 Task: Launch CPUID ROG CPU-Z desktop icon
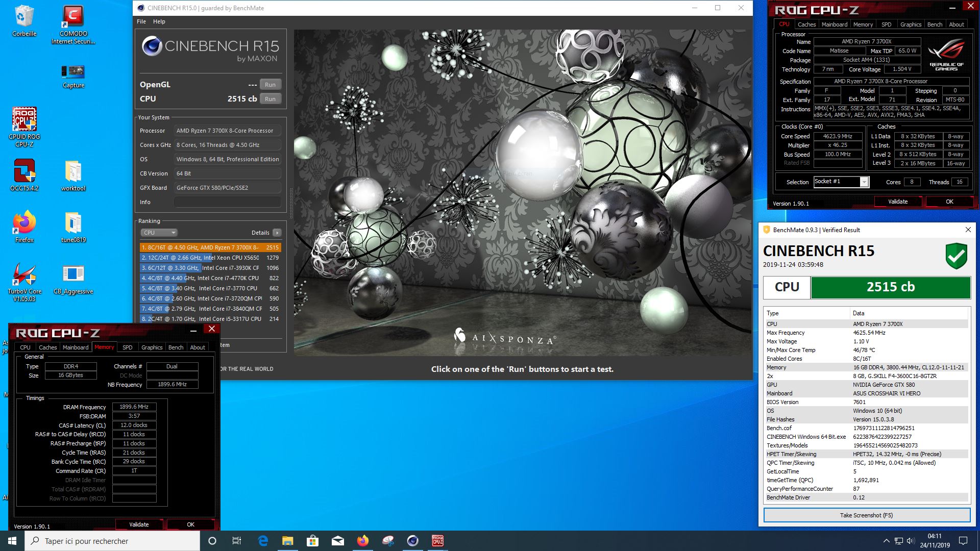coord(24,127)
